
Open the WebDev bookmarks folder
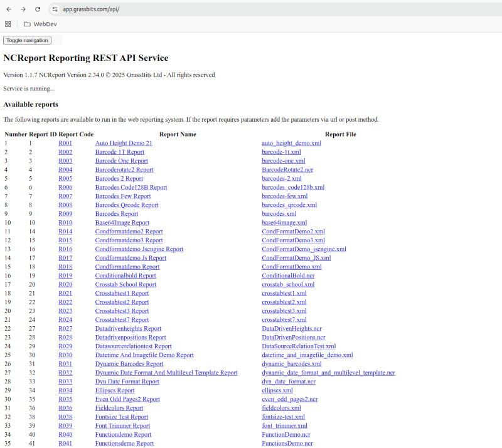pos(37,24)
